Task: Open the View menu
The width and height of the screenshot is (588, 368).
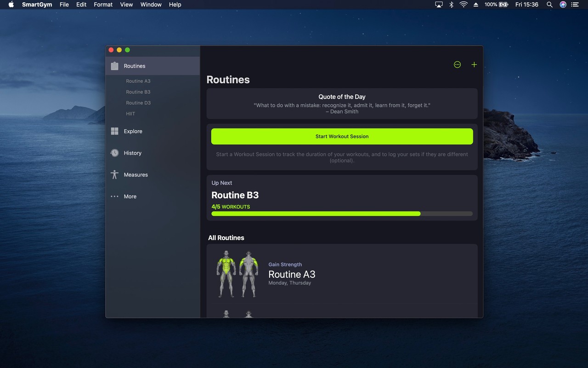Action: [x=126, y=5]
